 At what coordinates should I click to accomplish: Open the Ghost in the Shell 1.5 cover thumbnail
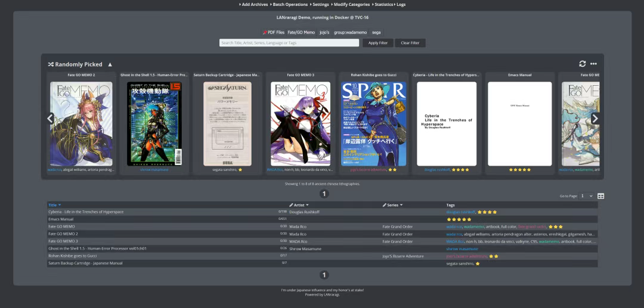154,124
